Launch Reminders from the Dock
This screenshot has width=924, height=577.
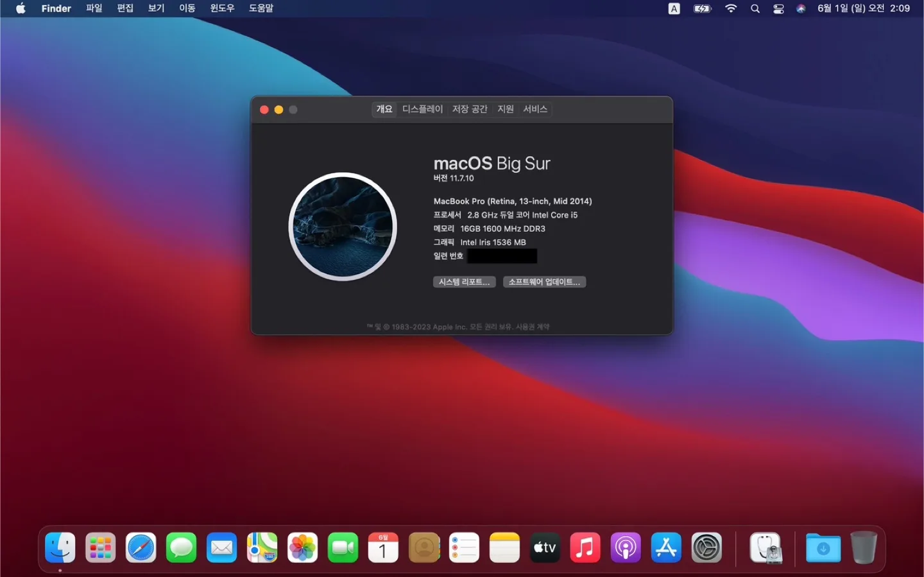point(465,547)
